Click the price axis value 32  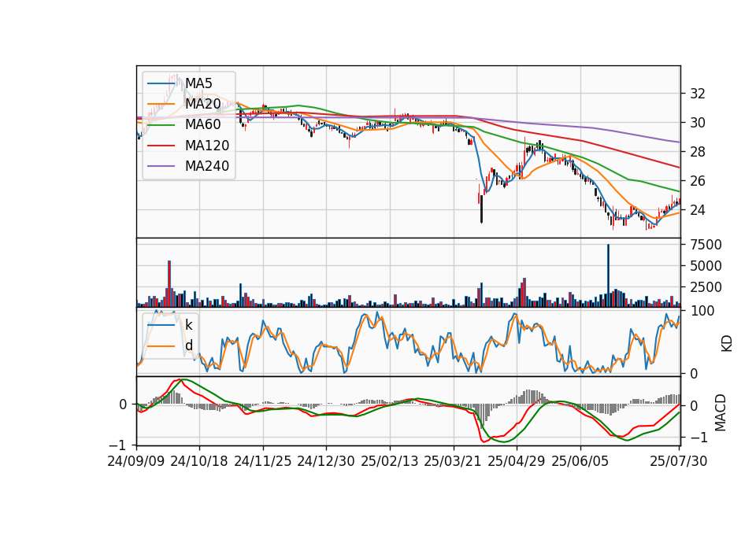tap(698, 94)
